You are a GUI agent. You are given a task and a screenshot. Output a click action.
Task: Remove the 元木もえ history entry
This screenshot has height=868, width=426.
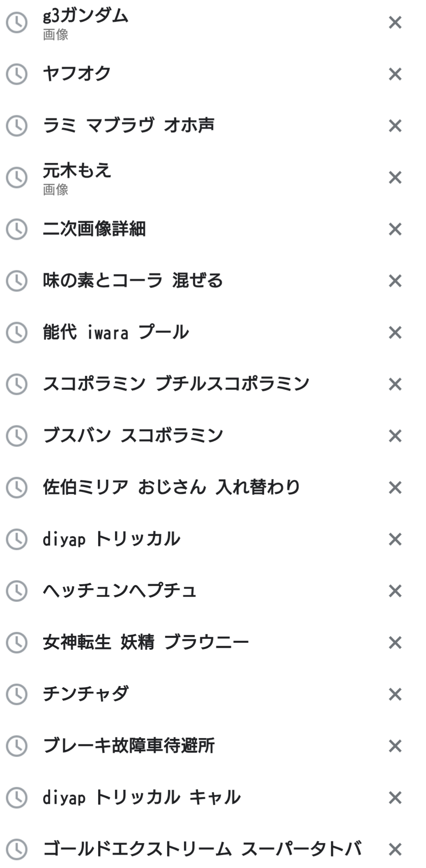click(x=395, y=178)
